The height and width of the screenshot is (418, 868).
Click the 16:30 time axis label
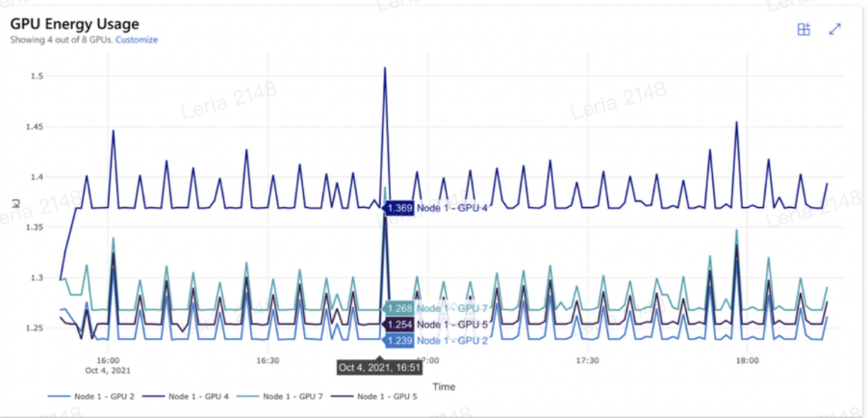click(268, 360)
